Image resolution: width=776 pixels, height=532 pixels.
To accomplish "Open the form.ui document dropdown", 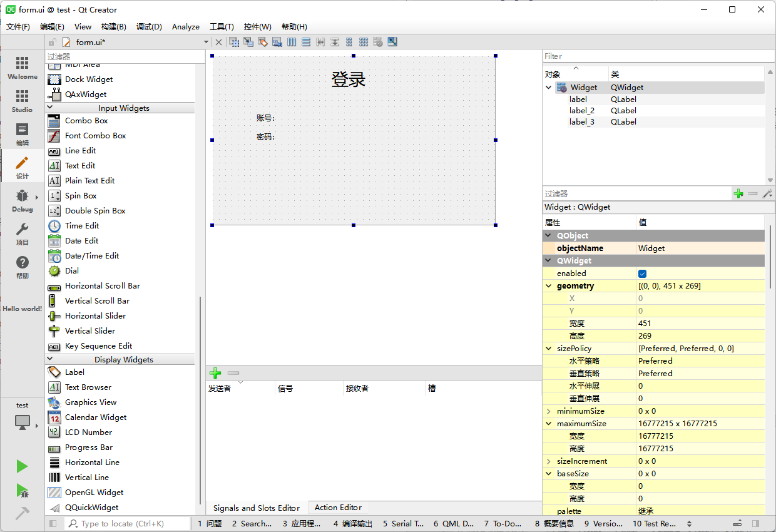I will [206, 42].
